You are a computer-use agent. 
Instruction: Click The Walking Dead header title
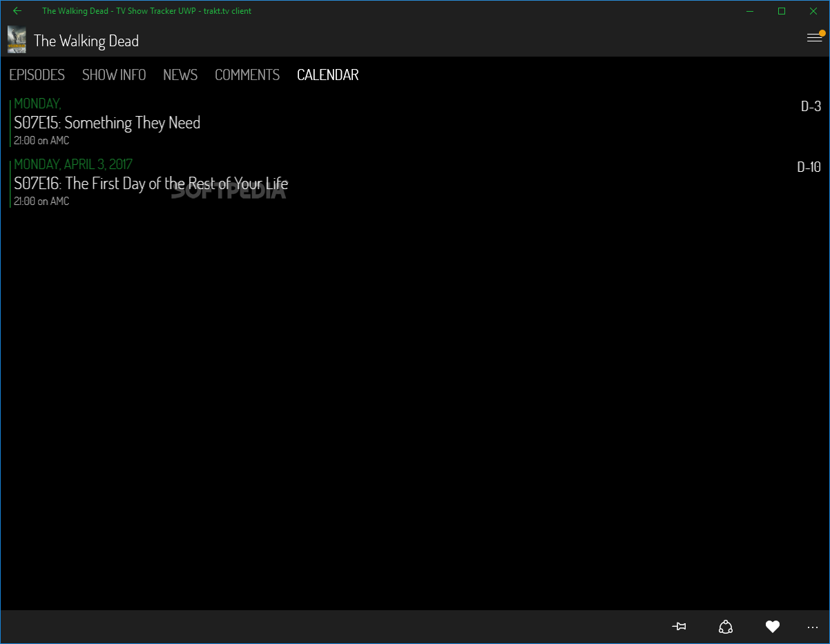click(x=86, y=41)
